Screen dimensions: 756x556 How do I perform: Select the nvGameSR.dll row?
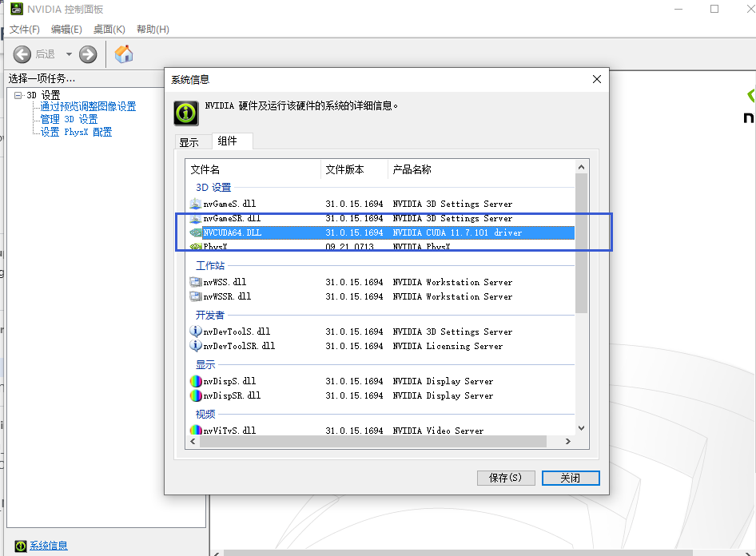tap(381, 218)
